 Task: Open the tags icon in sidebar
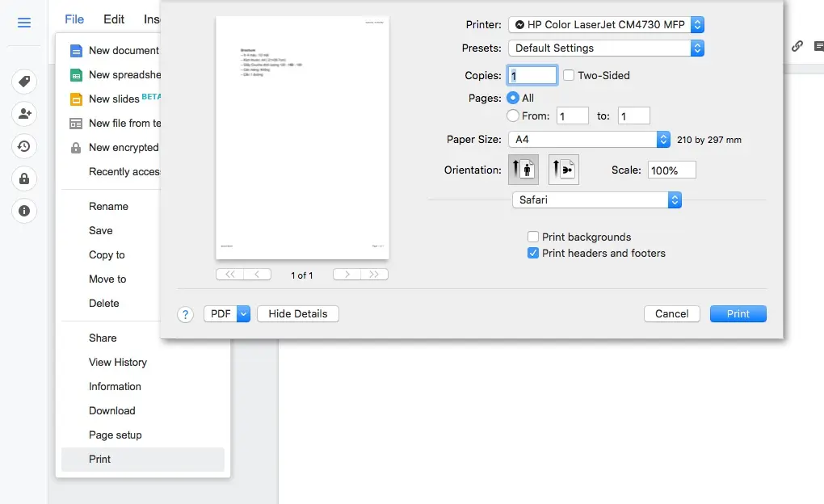point(24,82)
